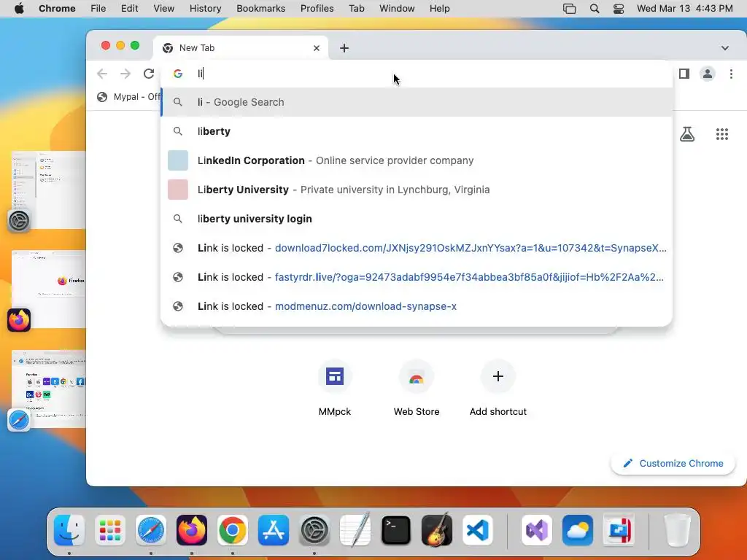Select the 'liberty' search suggestion
This screenshot has height=560, width=747.
click(x=417, y=131)
